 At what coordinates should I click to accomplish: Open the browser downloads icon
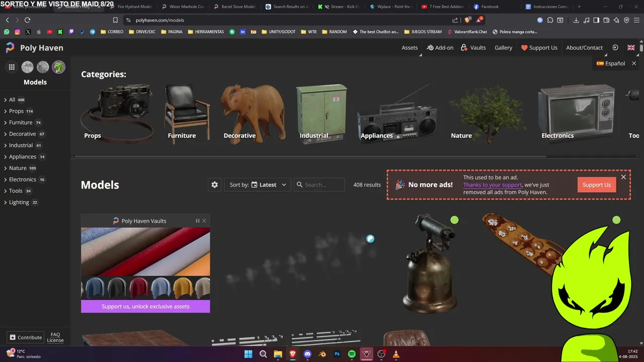pos(576,20)
